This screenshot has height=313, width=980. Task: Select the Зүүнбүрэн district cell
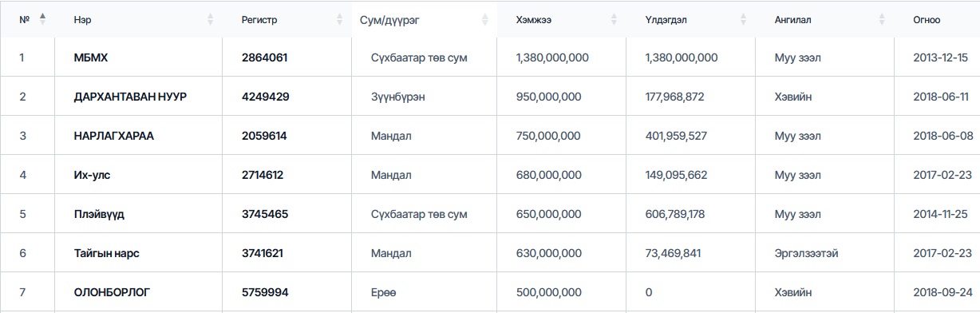click(x=397, y=97)
